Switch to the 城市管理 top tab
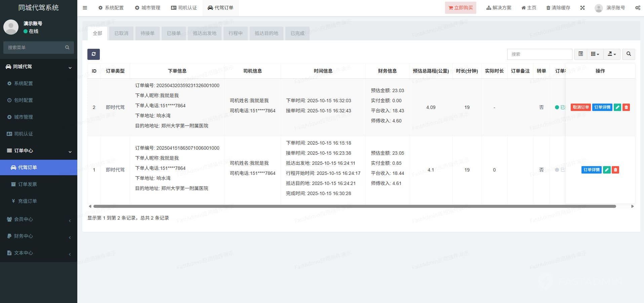The width and height of the screenshot is (644, 303). (x=148, y=8)
